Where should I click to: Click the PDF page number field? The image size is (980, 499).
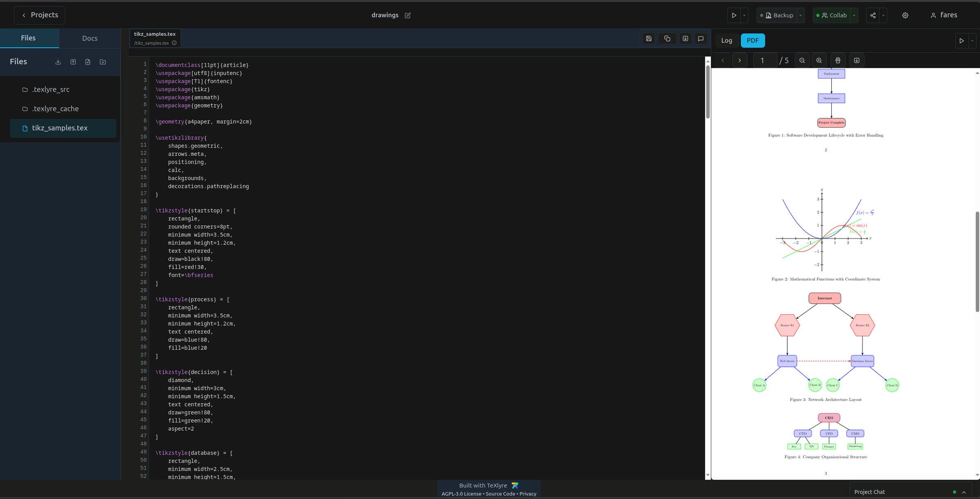pyautogui.click(x=762, y=60)
